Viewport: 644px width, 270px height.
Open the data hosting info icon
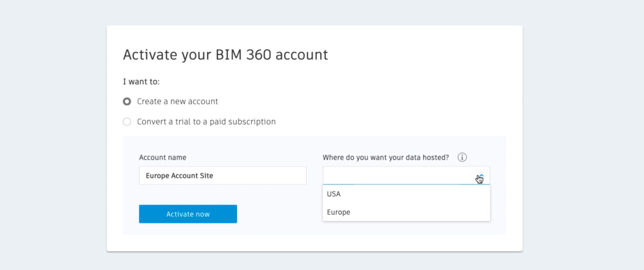pyautogui.click(x=462, y=157)
